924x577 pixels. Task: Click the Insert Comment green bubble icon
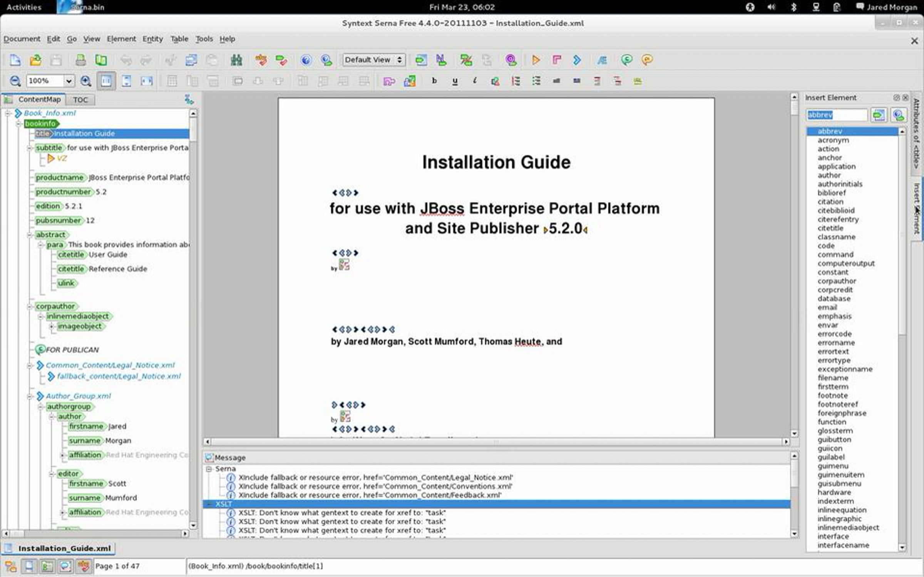626,60
